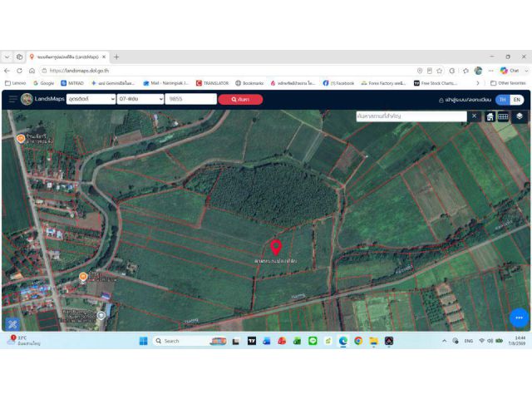Click the red search button
The width and height of the screenshot is (532, 399).
click(x=240, y=100)
